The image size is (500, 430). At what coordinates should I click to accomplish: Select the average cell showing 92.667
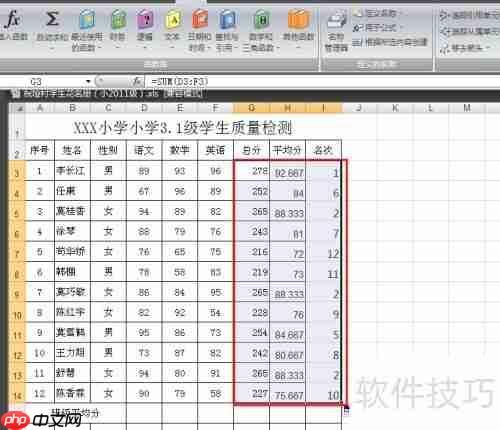pos(287,171)
